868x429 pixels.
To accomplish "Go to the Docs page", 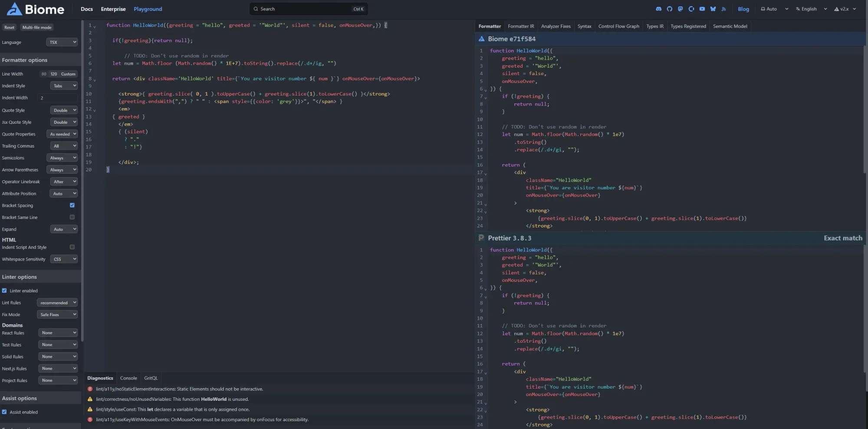I will pyautogui.click(x=86, y=9).
